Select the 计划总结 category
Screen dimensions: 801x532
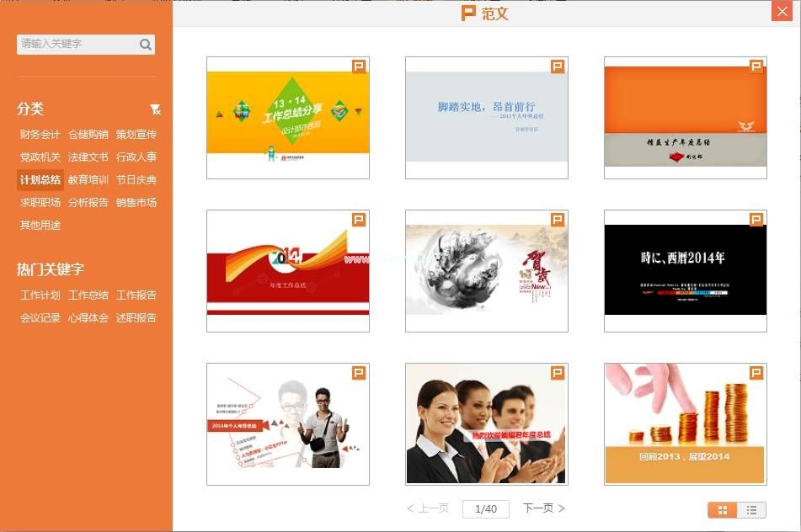coord(40,179)
